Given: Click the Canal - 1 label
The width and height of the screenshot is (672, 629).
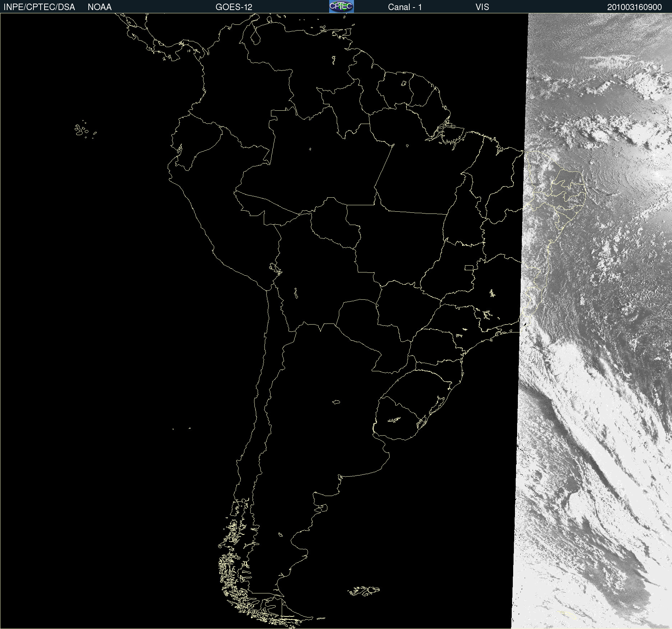Looking at the screenshot, I should (405, 7).
